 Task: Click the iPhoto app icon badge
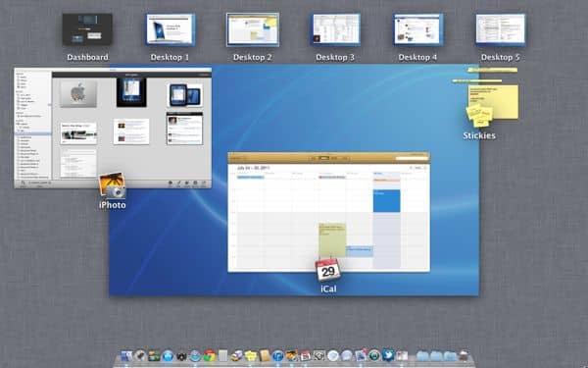pyautogui.click(x=112, y=185)
